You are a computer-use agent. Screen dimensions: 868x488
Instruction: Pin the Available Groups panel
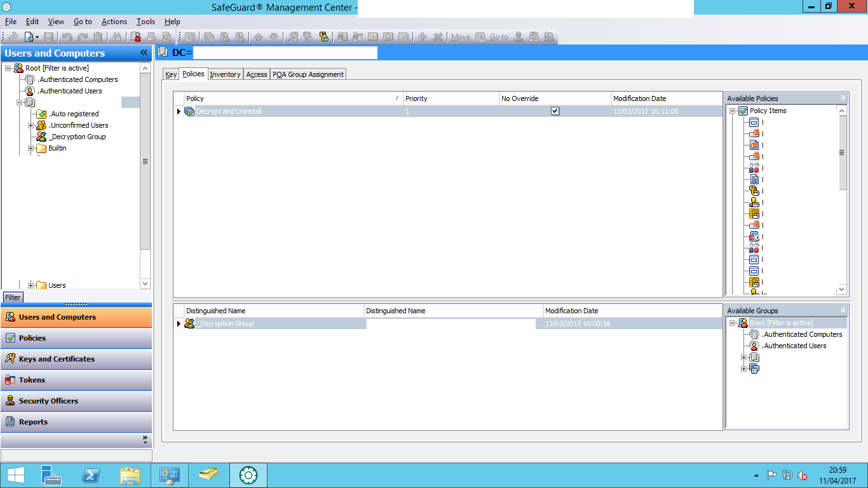pos(843,310)
